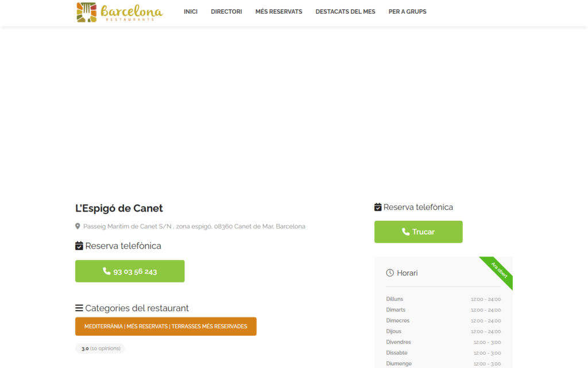Click the Horari heading text

pyautogui.click(x=407, y=273)
